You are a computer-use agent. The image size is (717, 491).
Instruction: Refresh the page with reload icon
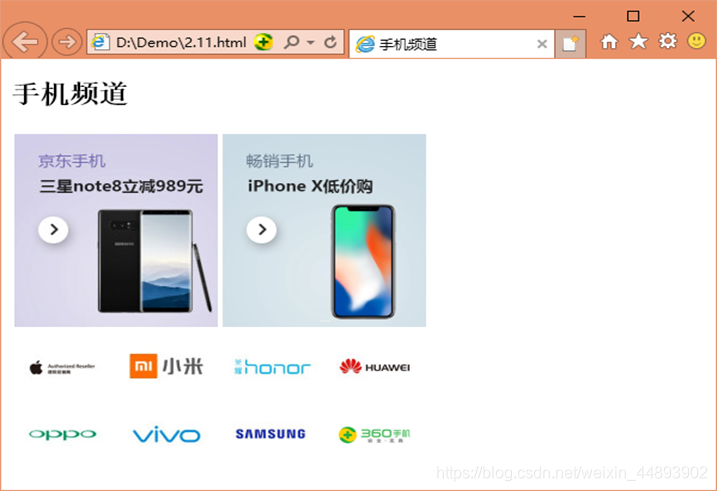point(330,43)
